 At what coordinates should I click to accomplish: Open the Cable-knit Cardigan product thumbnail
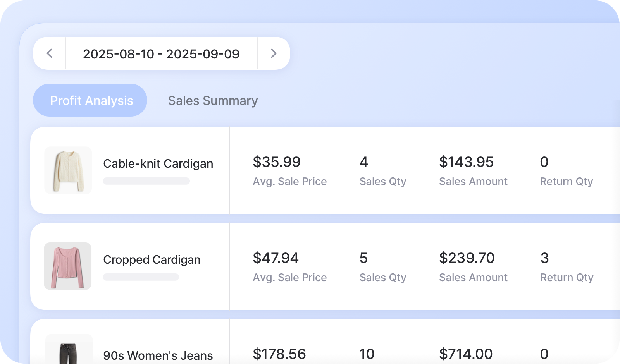tap(68, 170)
